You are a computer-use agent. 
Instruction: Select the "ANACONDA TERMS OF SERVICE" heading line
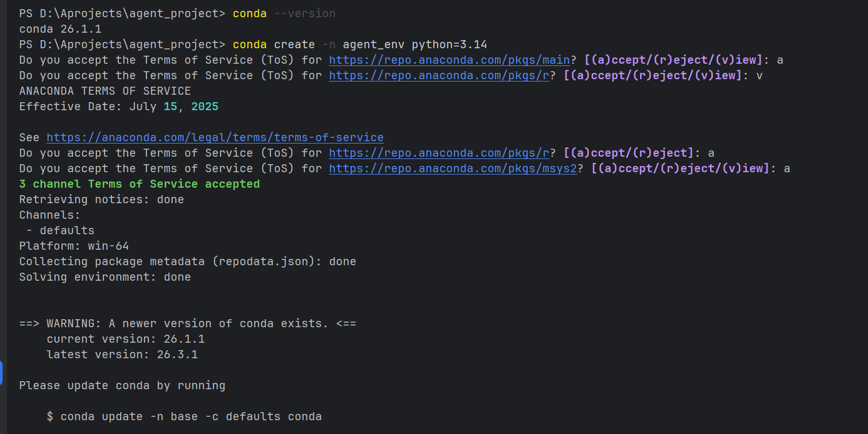[105, 91]
